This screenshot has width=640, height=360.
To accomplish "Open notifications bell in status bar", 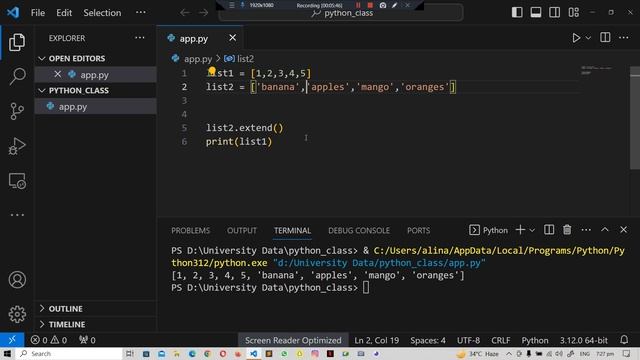I will 624,340.
